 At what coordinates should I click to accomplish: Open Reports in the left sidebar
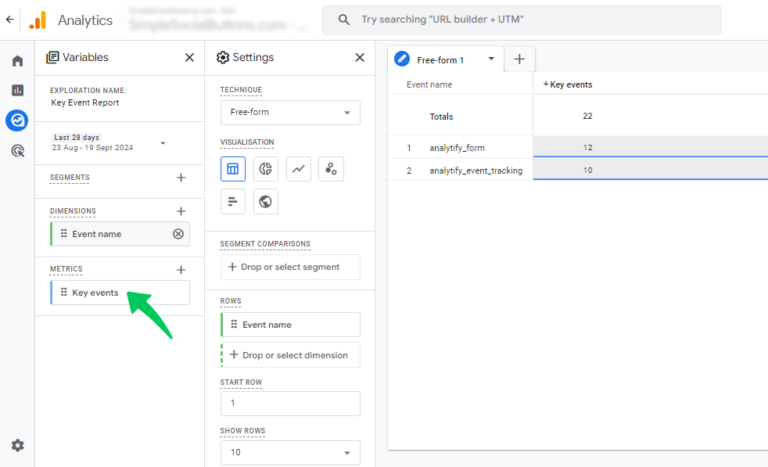[x=17, y=90]
